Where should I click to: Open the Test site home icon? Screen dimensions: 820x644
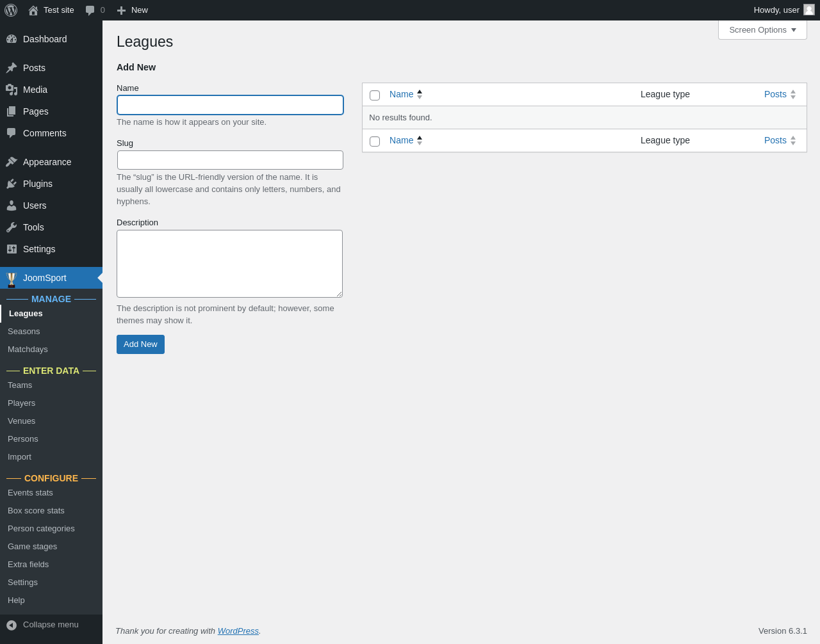pos(33,10)
